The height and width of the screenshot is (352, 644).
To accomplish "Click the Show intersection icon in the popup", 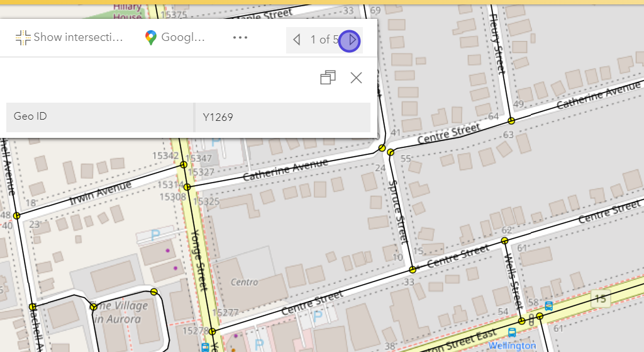I will (x=23, y=38).
